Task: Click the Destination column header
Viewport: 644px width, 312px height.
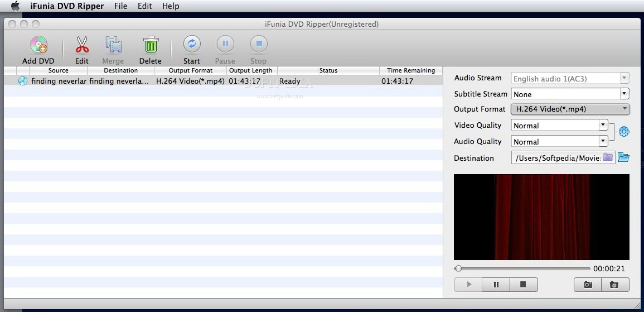Action: pyautogui.click(x=121, y=71)
